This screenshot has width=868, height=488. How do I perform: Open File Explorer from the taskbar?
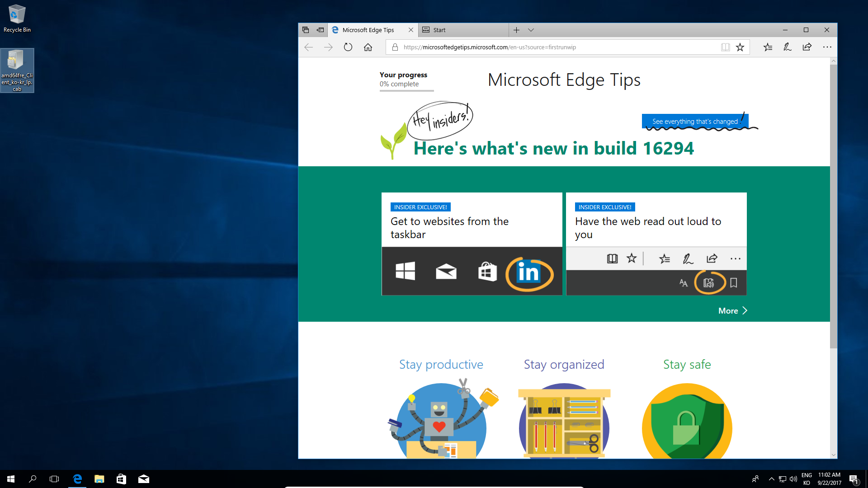pyautogui.click(x=99, y=479)
